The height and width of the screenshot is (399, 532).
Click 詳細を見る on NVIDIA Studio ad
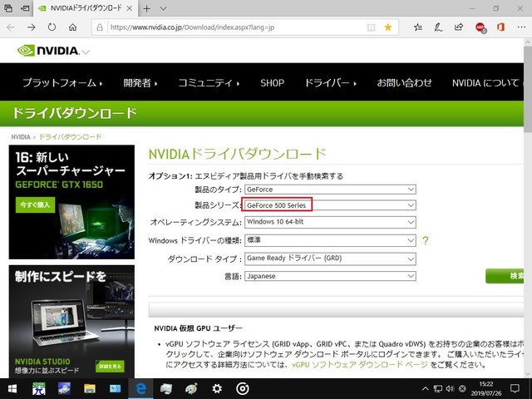(110, 367)
